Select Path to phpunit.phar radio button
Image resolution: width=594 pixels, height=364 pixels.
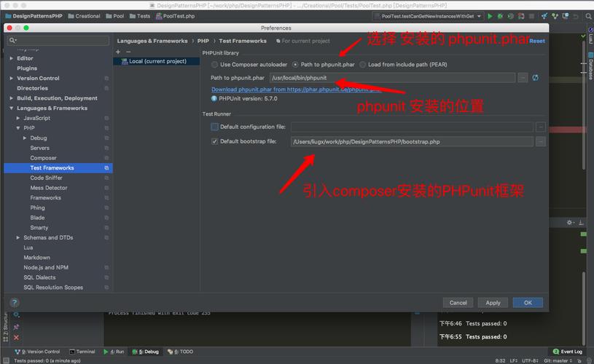(295, 65)
